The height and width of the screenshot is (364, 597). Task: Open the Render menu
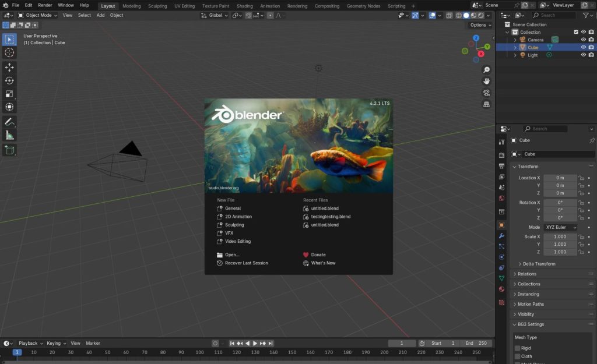pyautogui.click(x=45, y=5)
